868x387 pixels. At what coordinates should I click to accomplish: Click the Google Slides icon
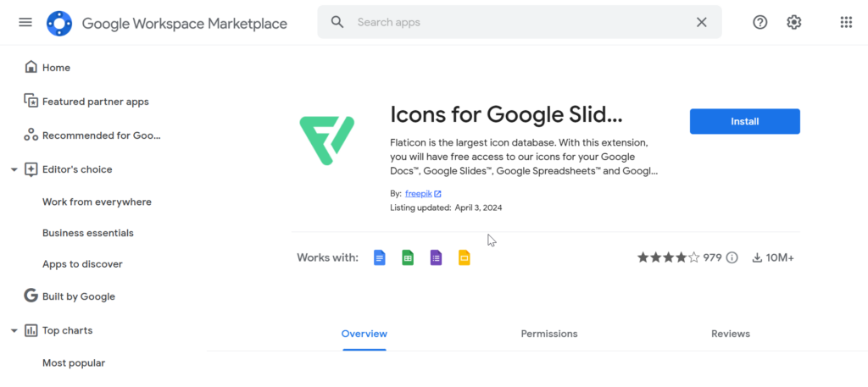point(464,257)
